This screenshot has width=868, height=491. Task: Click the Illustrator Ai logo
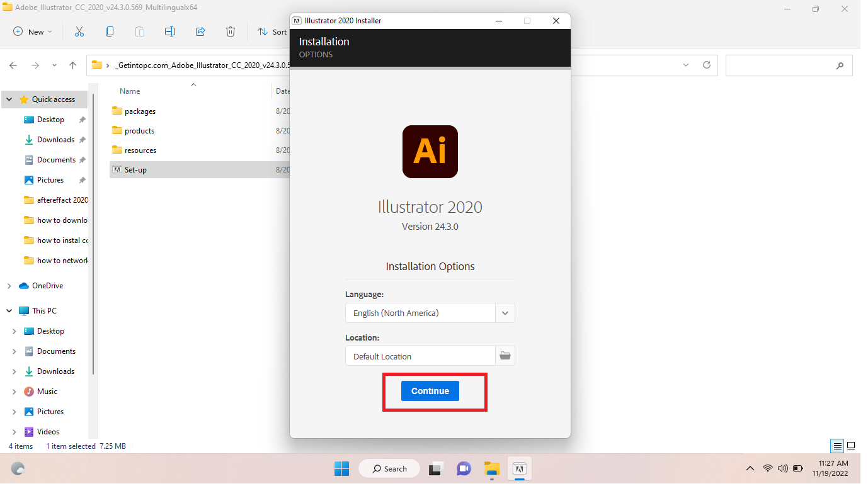[430, 152]
